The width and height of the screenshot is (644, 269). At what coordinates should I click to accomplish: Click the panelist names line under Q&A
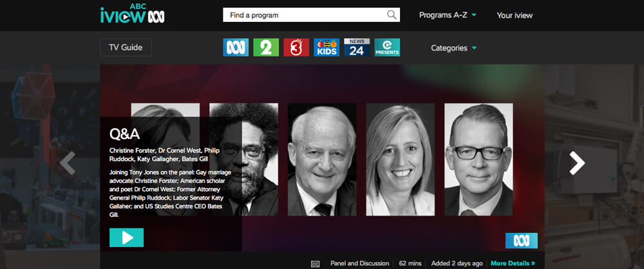[x=164, y=155]
